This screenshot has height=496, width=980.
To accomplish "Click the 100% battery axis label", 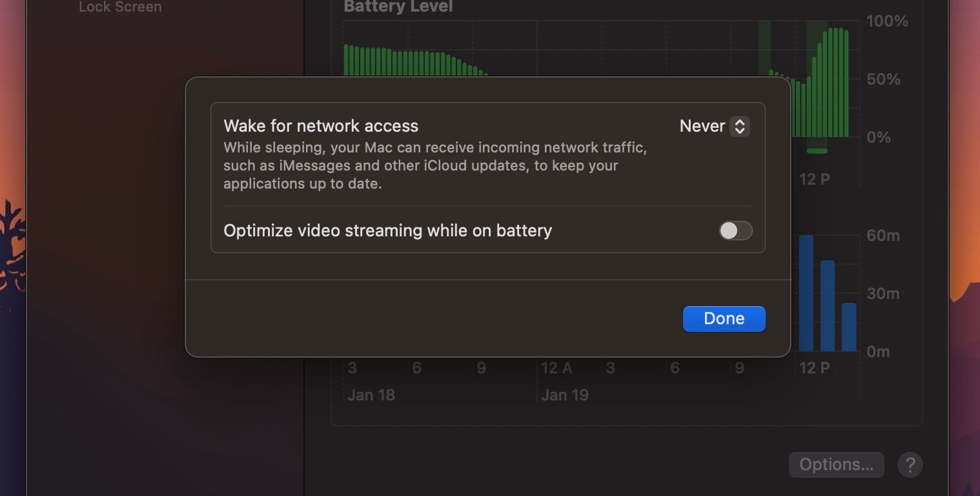I will [887, 21].
